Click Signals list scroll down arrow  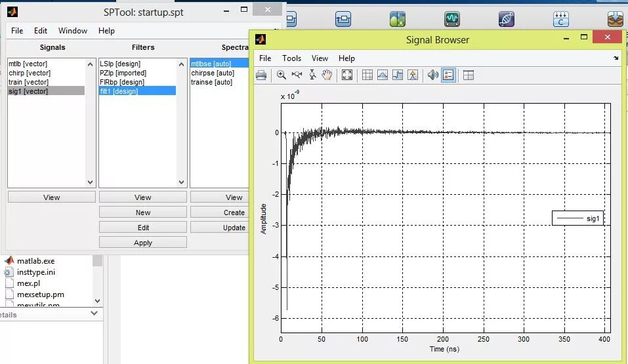pyautogui.click(x=90, y=182)
